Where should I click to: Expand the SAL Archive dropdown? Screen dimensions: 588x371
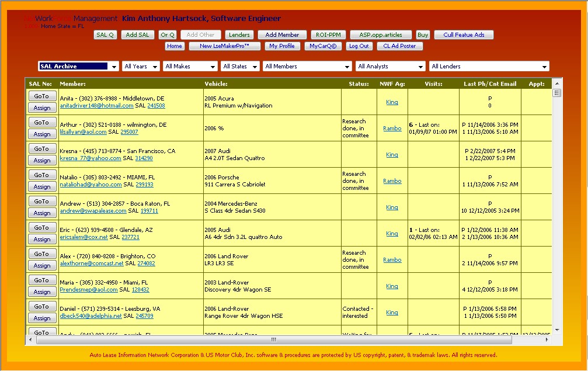(x=78, y=67)
